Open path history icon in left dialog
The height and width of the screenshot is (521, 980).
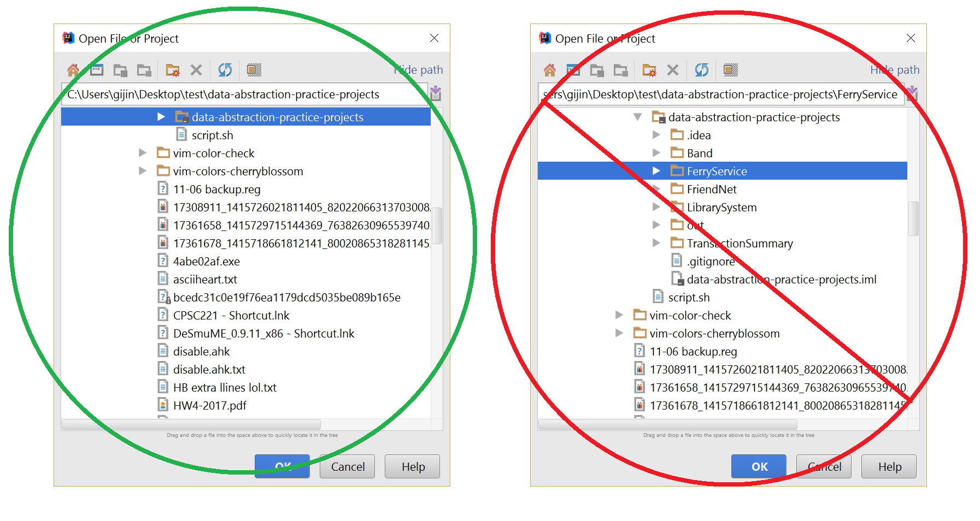pos(435,94)
